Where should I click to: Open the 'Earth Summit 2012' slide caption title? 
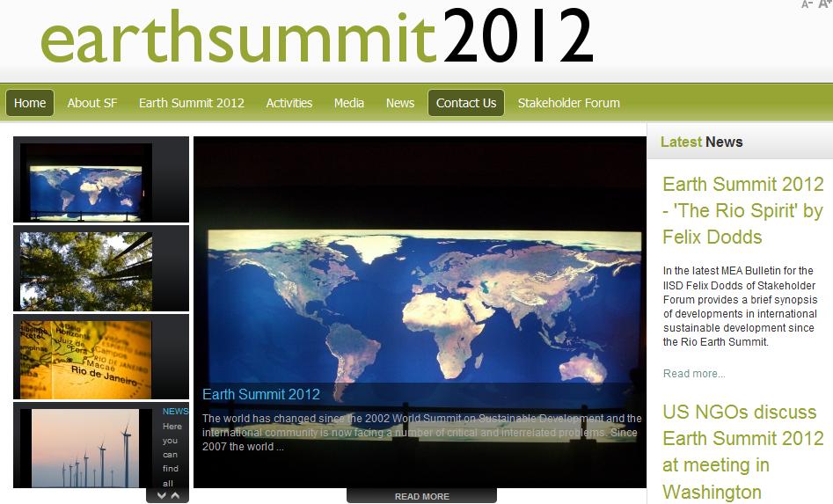(261, 394)
